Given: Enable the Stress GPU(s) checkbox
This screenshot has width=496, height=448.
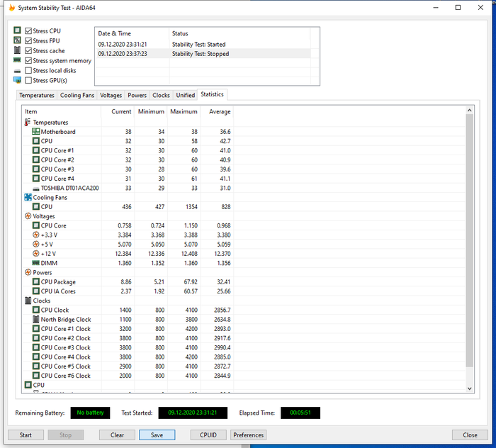Looking at the screenshot, I should [x=28, y=80].
